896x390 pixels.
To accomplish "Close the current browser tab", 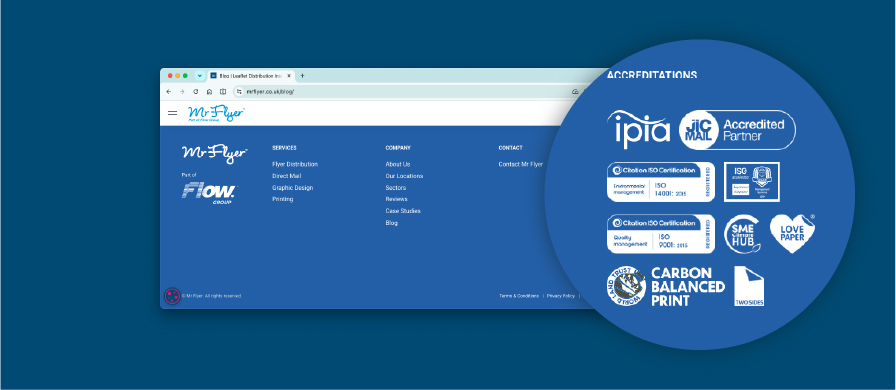I will tap(289, 75).
